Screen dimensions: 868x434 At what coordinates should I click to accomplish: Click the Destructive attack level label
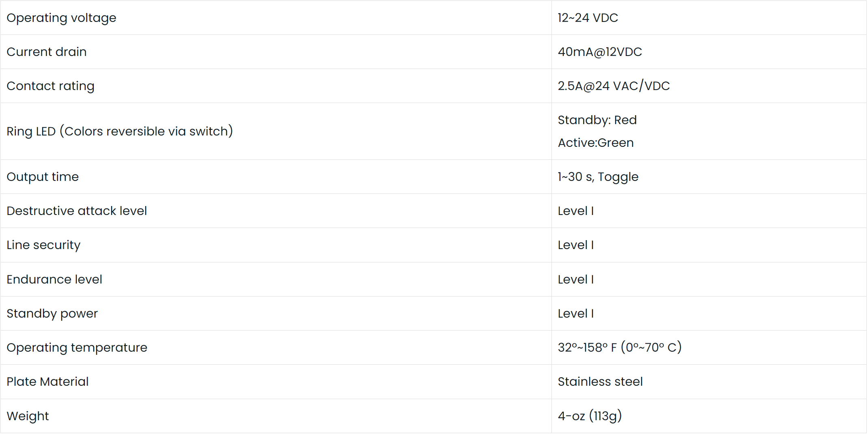point(77,211)
